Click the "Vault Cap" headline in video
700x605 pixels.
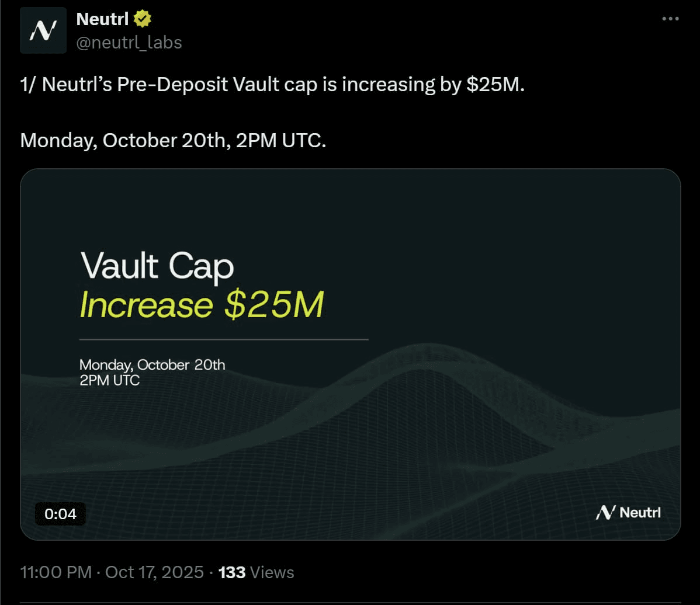point(157,266)
